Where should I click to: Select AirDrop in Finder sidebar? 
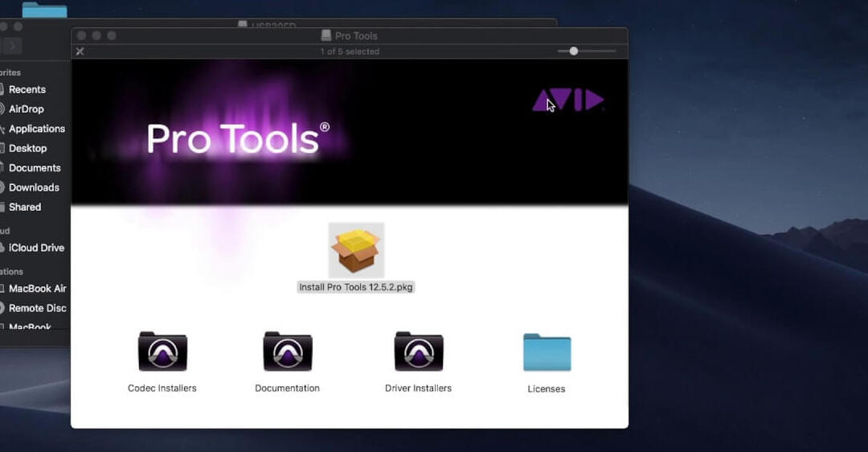pyautogui.click(x=26, y=109)
